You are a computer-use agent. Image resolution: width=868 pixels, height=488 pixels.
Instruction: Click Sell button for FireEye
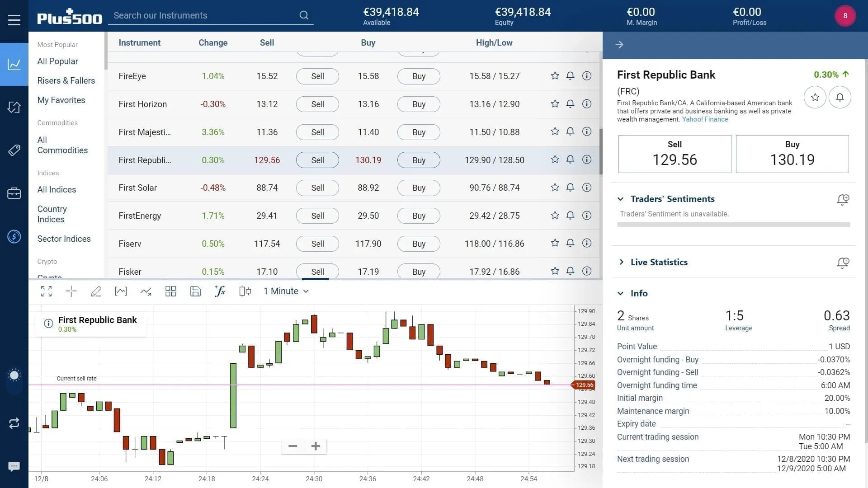click(317, 76)
